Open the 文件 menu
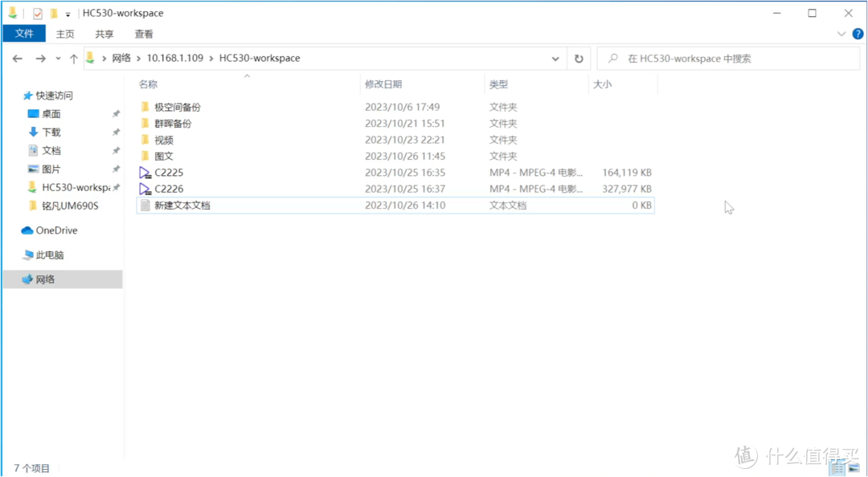This screenshot has height=477, width=868. [24, 34]
